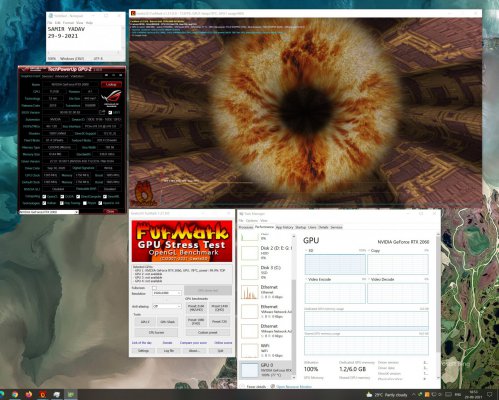Switch to the App history tab
The height and width of the screenshot is (400, 499).
point(284,227)
